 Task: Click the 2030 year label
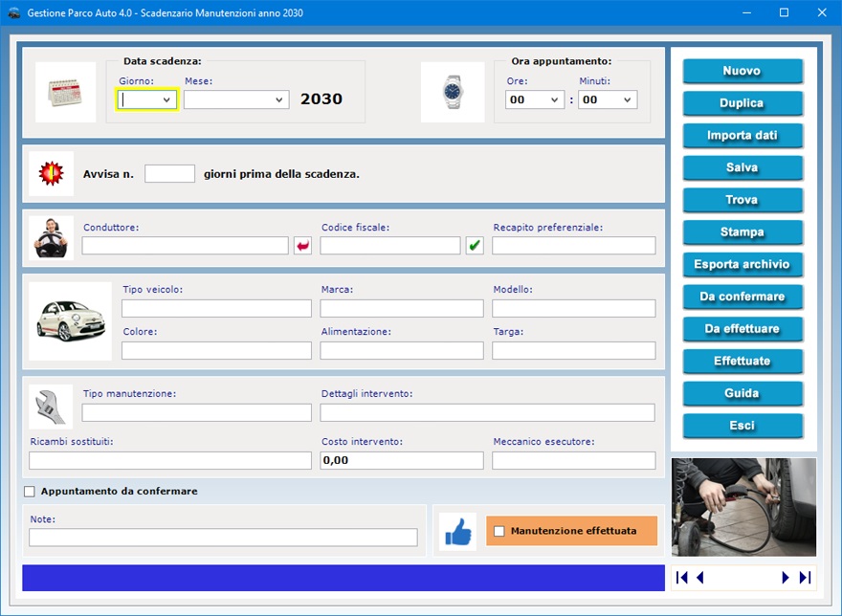(321, 99)
